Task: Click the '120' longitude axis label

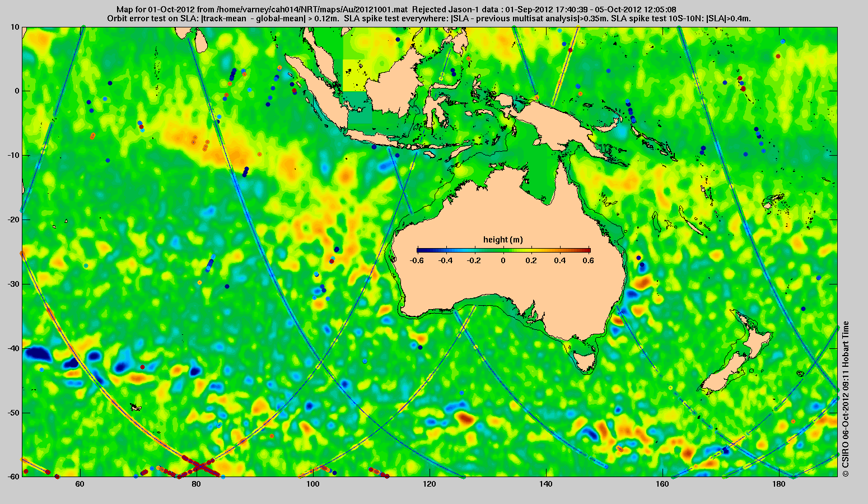Action: click(430, 484)
